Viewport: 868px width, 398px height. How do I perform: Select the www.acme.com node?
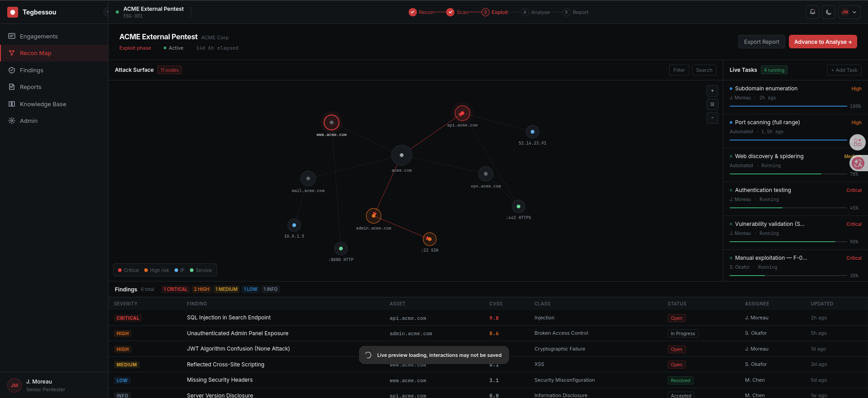point(331,122)
